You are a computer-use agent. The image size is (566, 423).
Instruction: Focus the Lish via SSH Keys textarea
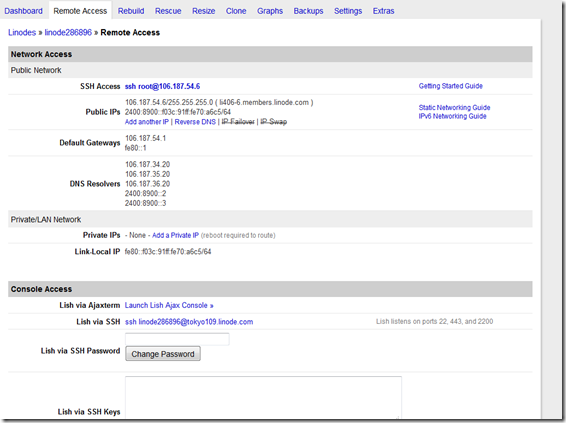click(x=263, y=398)
